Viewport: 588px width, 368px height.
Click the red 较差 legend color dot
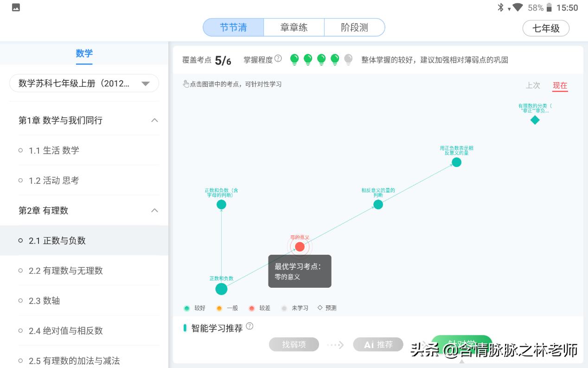[252, 308]
